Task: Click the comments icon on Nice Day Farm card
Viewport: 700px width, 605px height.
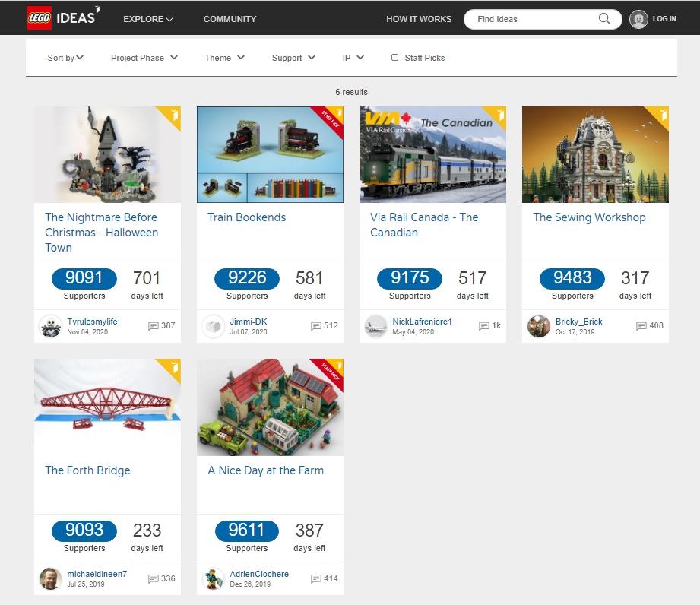Action: tap(315, 578)
